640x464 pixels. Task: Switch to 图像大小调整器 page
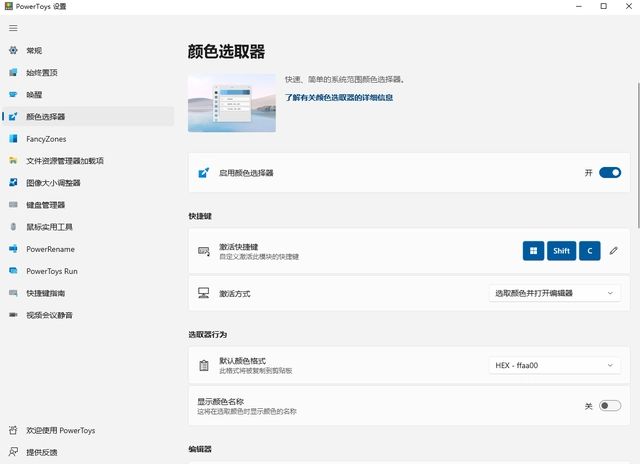pos(88,182)
